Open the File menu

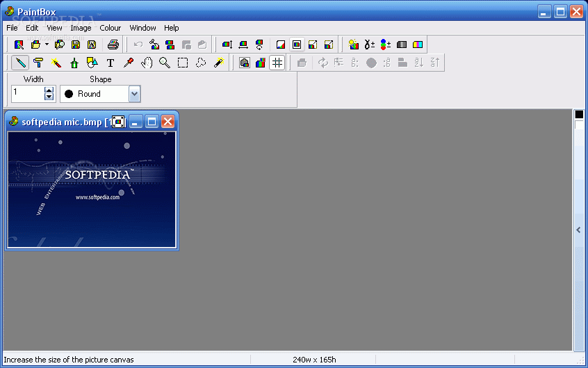click(x=12, y=28)
